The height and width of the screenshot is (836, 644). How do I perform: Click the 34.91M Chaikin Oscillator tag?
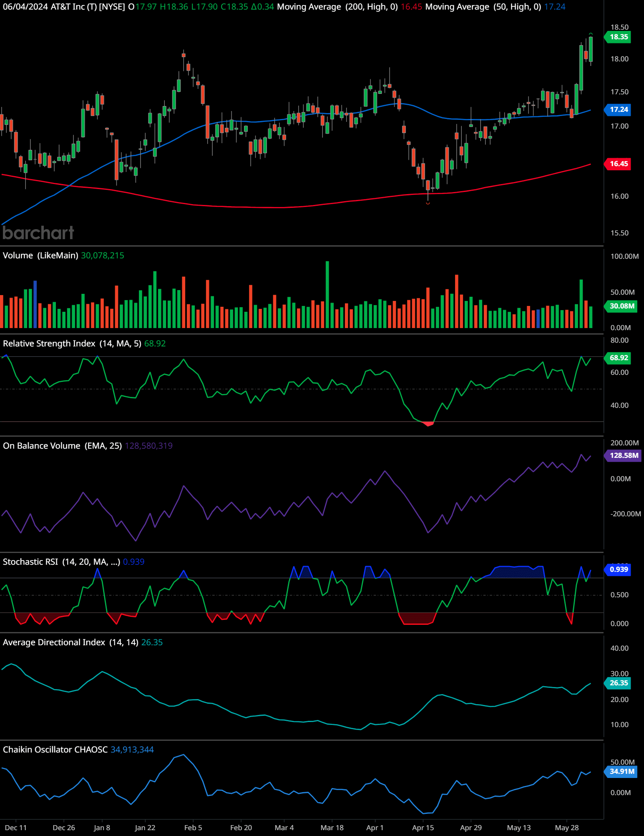point(621,771)
